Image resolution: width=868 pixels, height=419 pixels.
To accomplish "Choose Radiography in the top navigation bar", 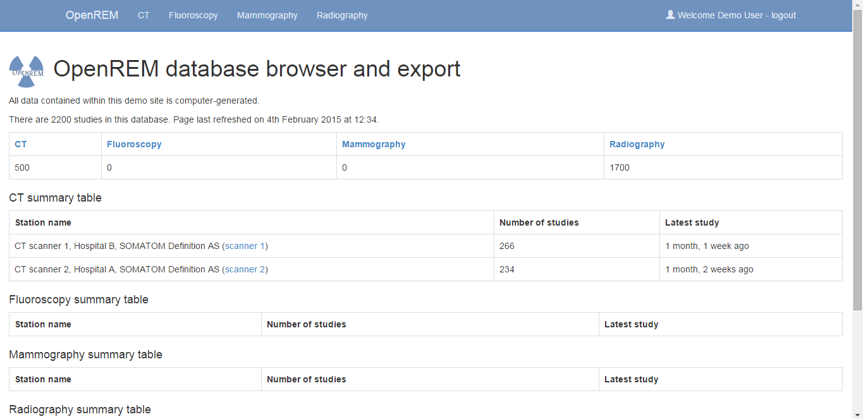I will 342,15.
